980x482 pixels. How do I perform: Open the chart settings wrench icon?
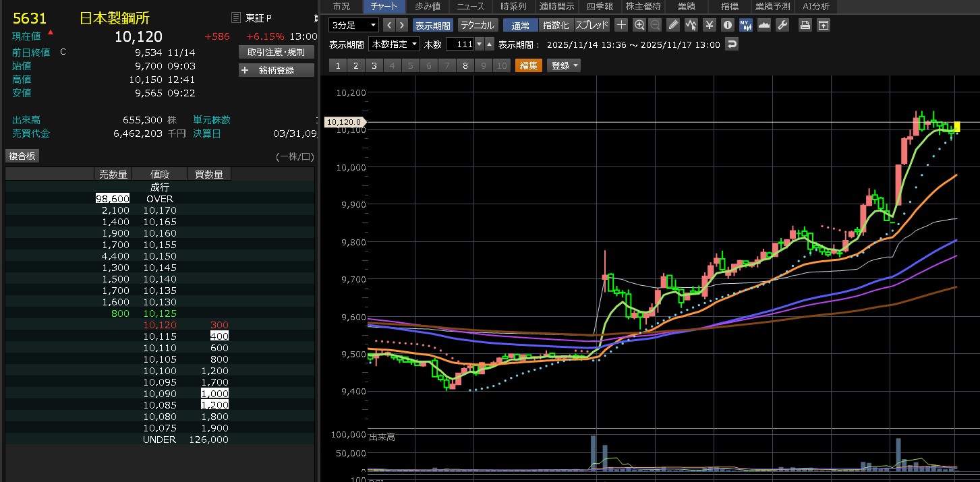click(782, 25)
